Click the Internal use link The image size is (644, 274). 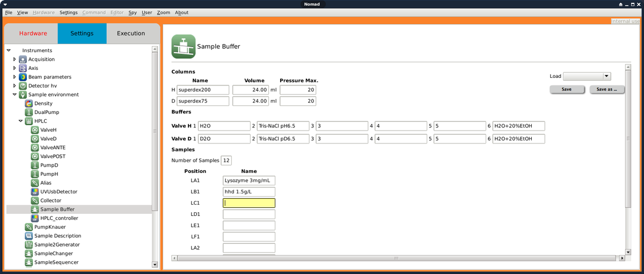pyautogui.click(x=625, y=21)
